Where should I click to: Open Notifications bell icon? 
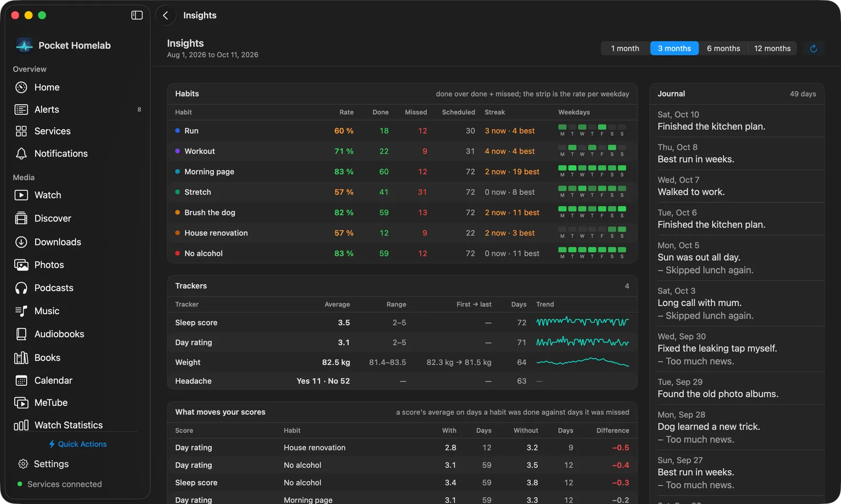pos(22,153)
